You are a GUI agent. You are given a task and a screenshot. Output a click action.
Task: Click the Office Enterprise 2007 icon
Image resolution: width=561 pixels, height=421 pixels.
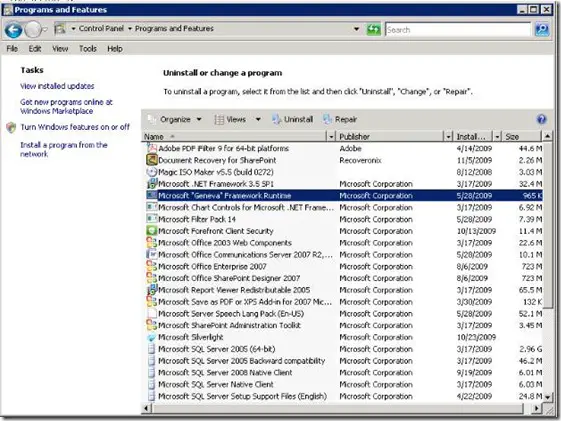152,266
